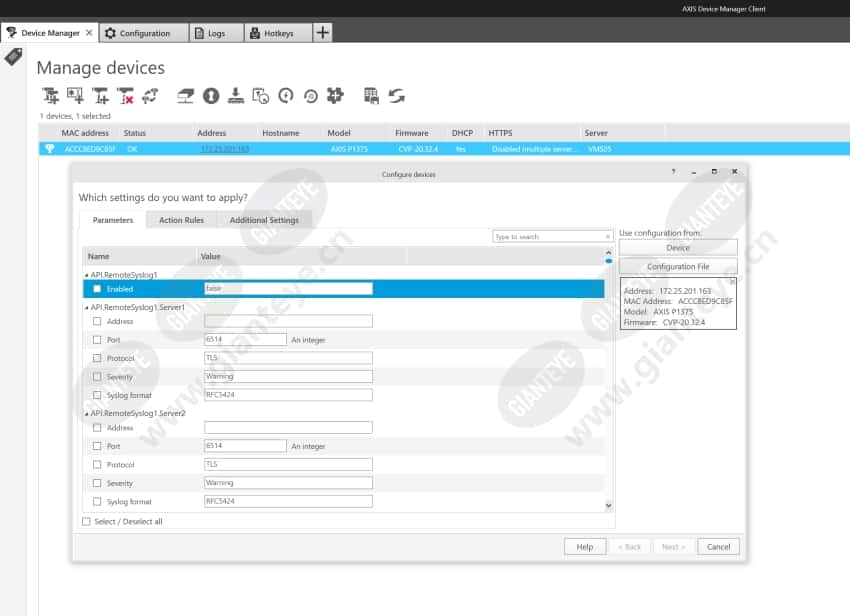The image size is (850, 616).
Task: Sort by the Firmware column header
Action: click(x=411, y=133)
